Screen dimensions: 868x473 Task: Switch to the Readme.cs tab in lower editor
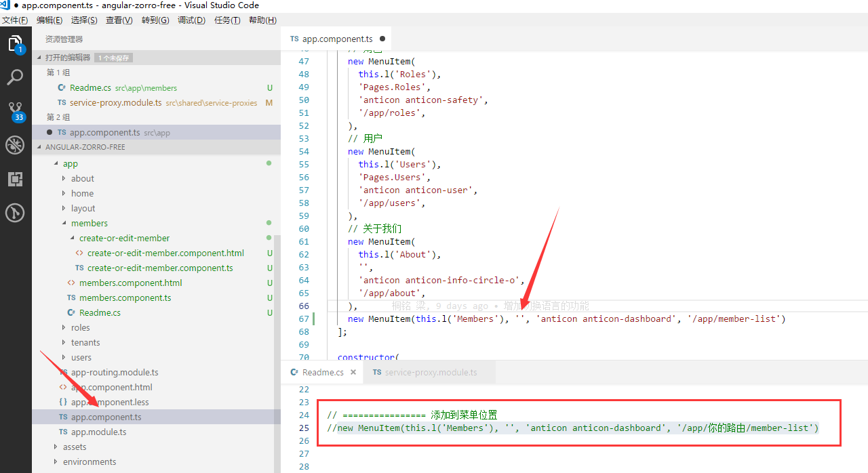(x=322, y=372)
